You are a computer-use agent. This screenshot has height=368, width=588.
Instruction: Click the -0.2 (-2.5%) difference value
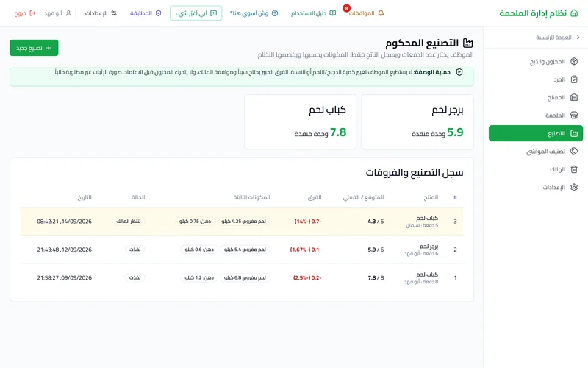[x=307, y=278]
